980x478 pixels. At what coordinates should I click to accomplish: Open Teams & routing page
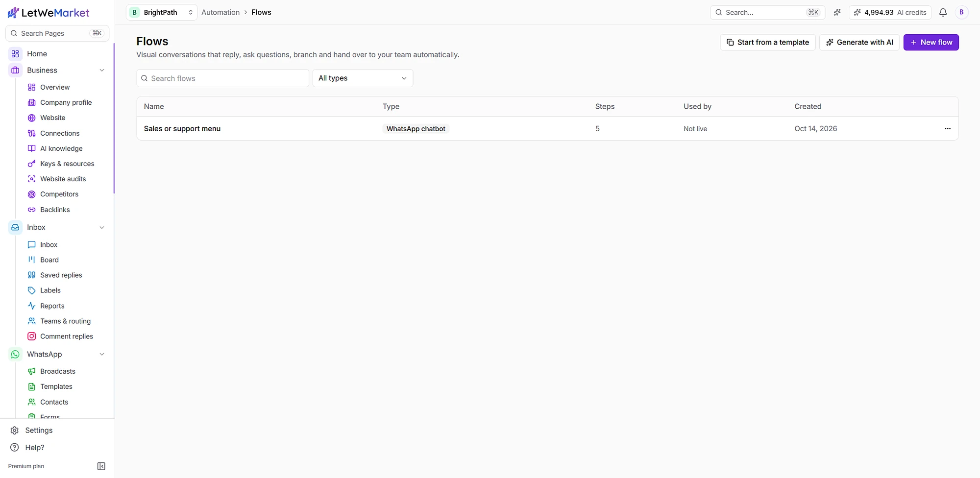[x=66, y=321]
